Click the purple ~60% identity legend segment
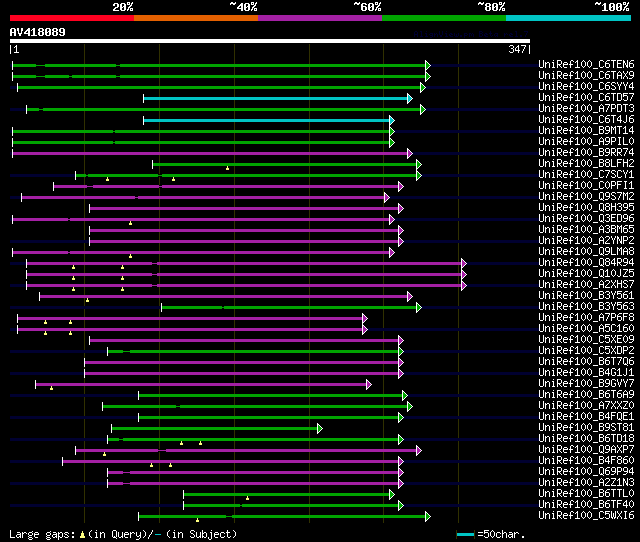Image resolution: width=640 pixels, height=542 pixels. 320,18
